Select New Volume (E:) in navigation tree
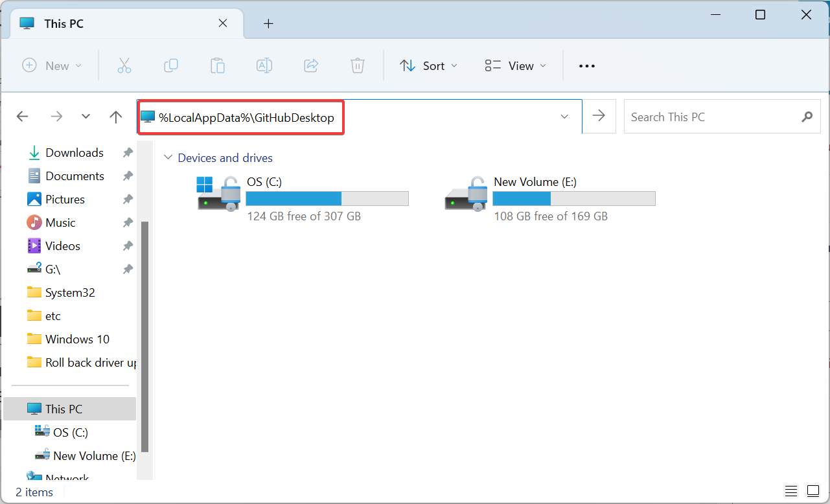 click(86, 455)
